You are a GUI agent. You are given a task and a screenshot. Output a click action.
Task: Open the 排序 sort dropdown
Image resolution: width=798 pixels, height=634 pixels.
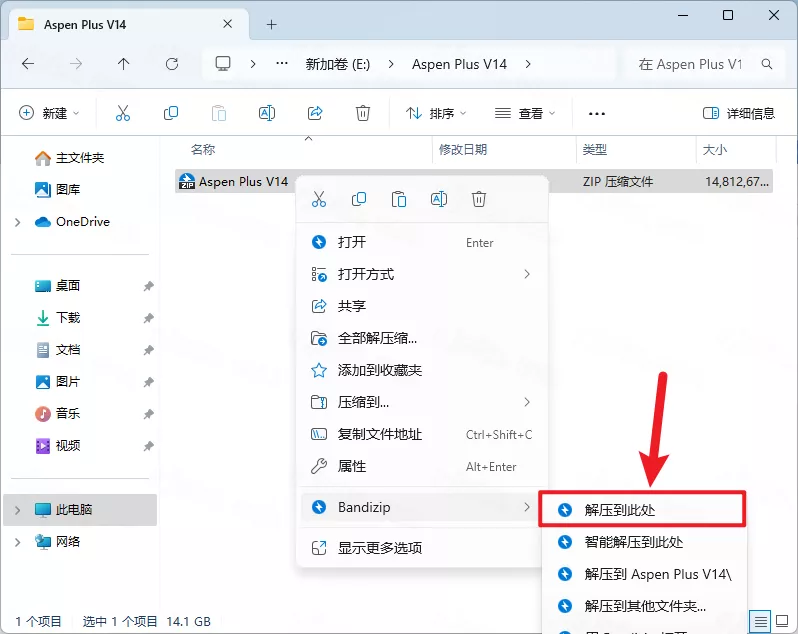pyautogui.click(x=437, y=113)
